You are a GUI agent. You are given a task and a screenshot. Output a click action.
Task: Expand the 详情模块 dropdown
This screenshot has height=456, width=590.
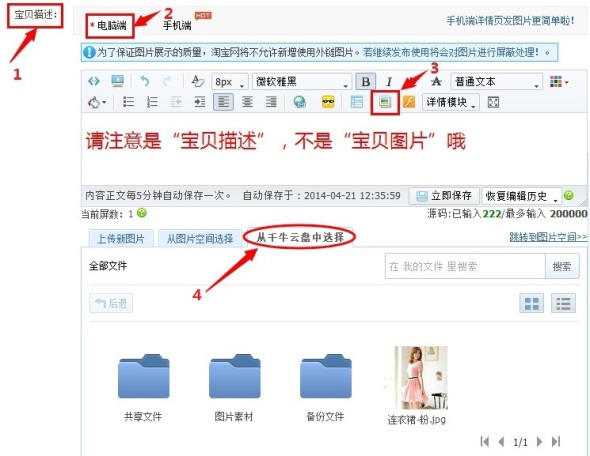pyautogui.click(x=451, y=102)
